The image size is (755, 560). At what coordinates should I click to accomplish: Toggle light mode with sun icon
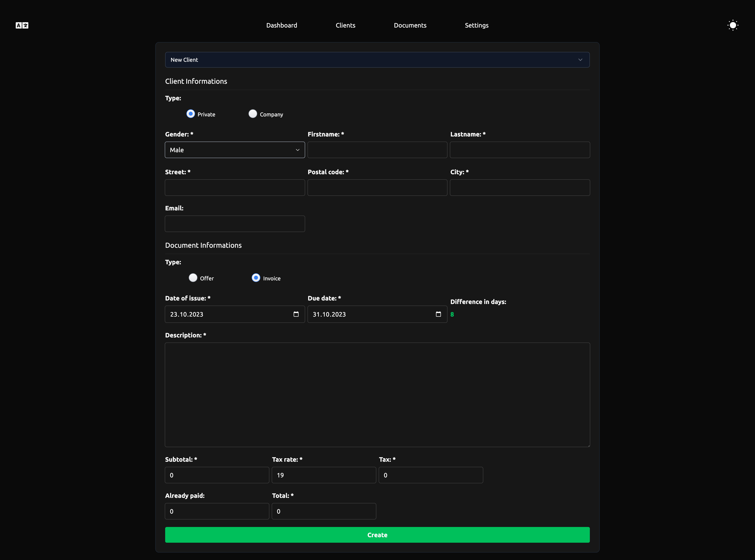733,25
